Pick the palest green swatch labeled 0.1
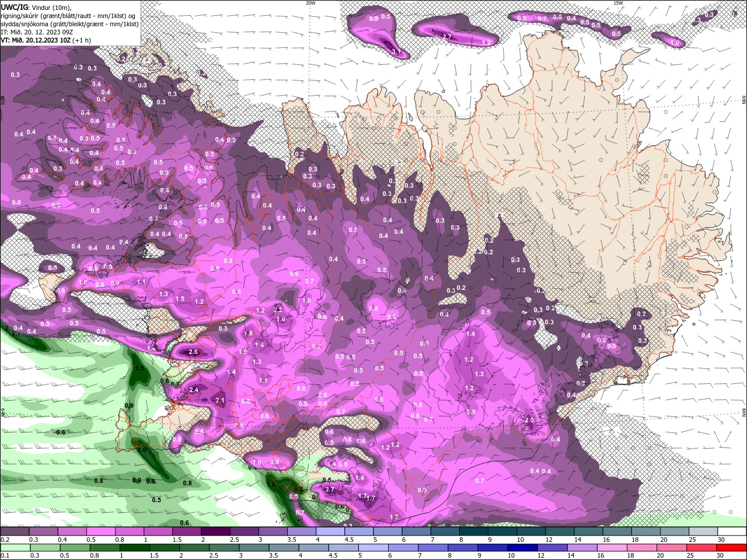The width and height of the screenshot is (747, 560). tap(16, 548)
